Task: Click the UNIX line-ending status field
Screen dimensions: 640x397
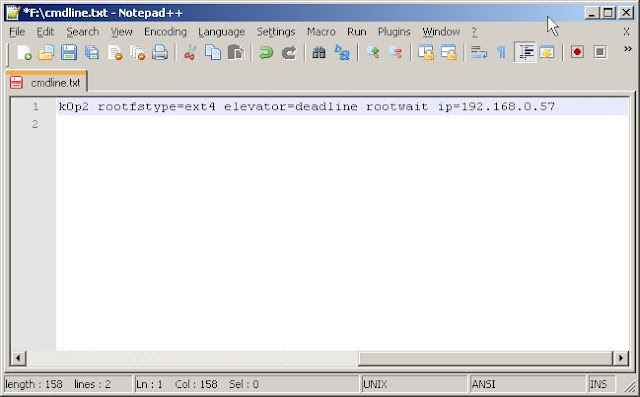Action: [413, 384]
